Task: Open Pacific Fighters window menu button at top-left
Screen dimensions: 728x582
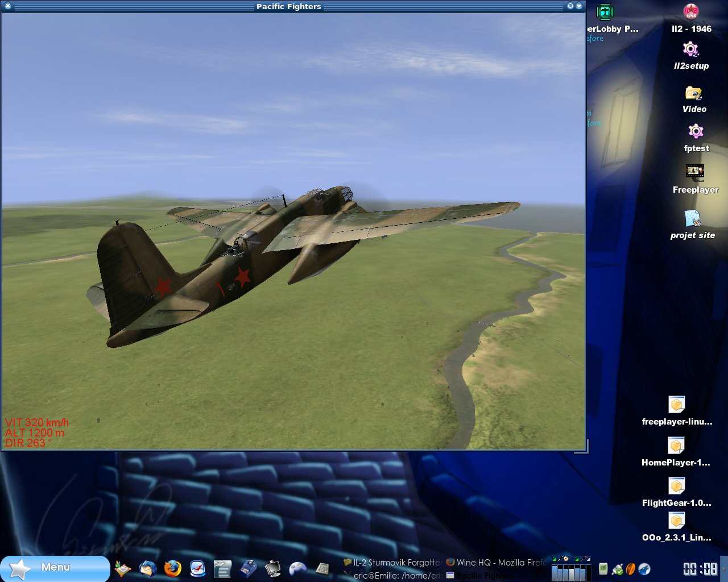Action: [7, 6]
